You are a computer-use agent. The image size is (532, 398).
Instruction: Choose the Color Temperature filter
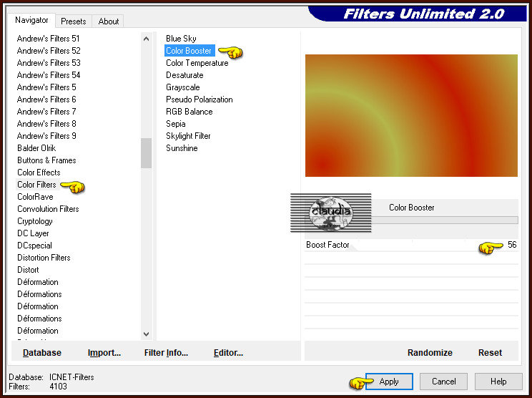(197, 63)
